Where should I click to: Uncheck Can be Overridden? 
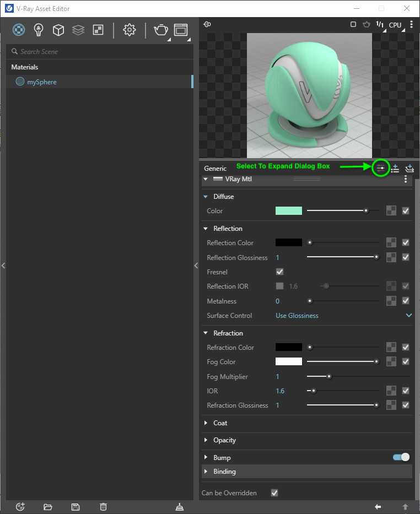(274, 493)
